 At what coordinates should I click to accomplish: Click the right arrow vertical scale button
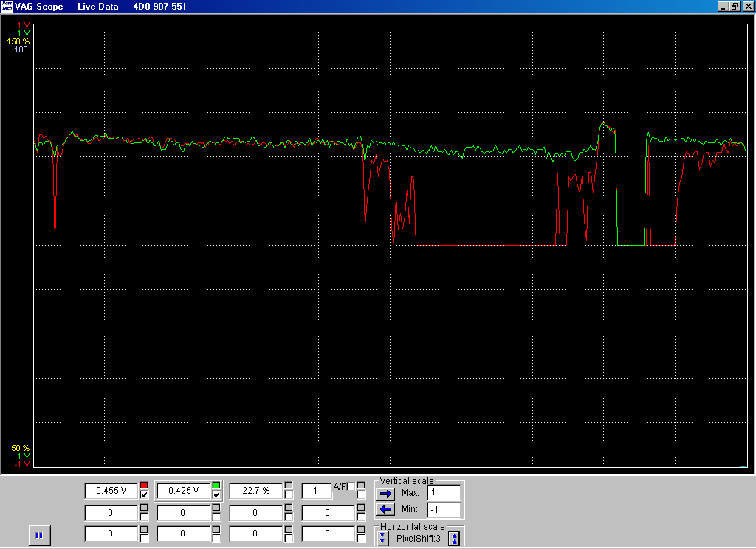[386, 493]
